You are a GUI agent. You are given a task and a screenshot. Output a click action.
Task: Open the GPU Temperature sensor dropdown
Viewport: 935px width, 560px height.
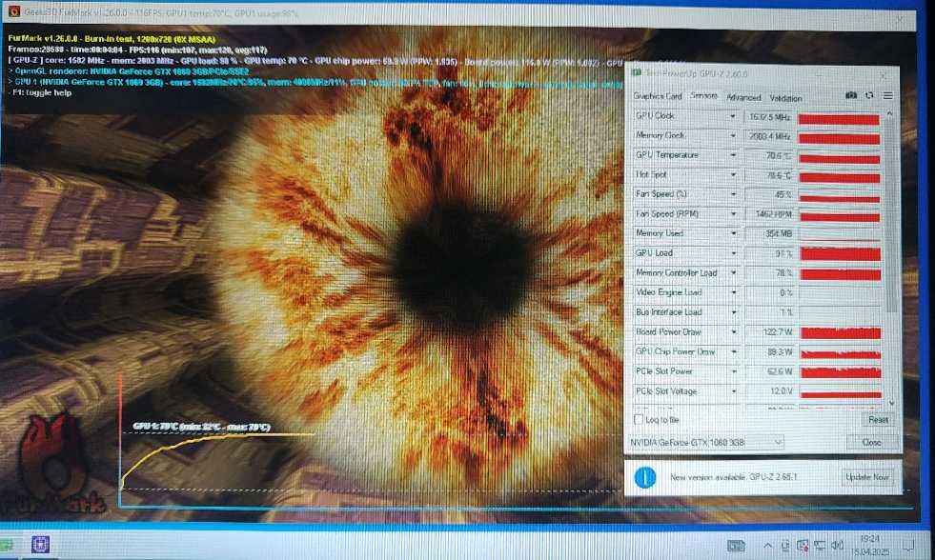coord(733,155)
